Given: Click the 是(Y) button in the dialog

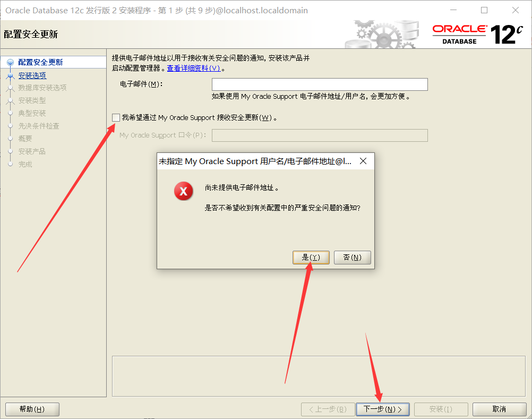Looking at the screenshot, I should click(x=311, y=258).
